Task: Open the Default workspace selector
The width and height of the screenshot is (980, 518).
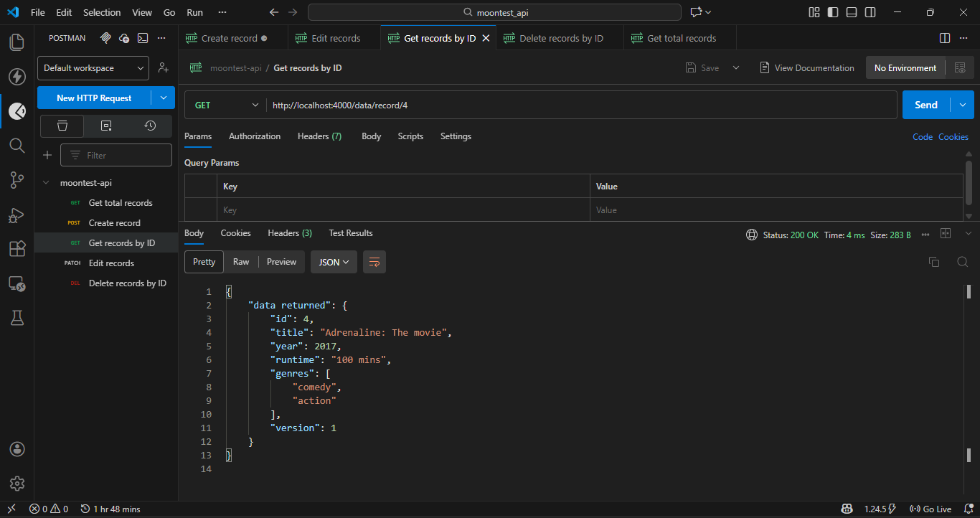Action: [x=93, y=67]
